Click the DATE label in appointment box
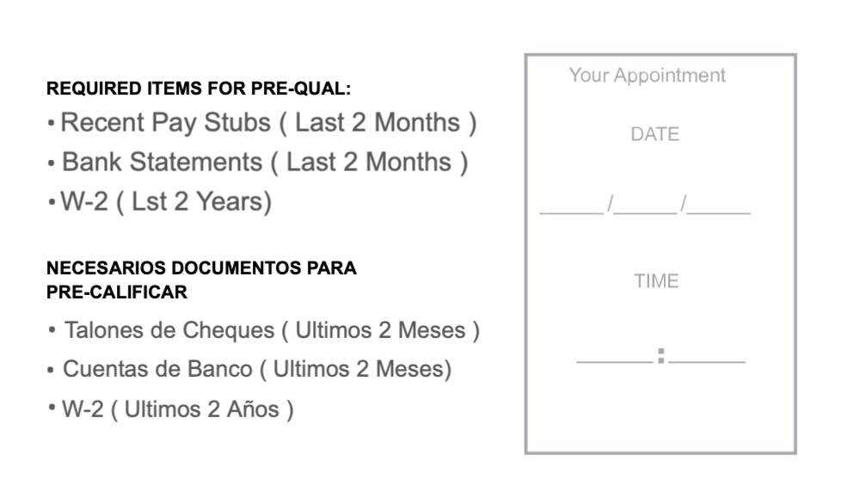 654,134
